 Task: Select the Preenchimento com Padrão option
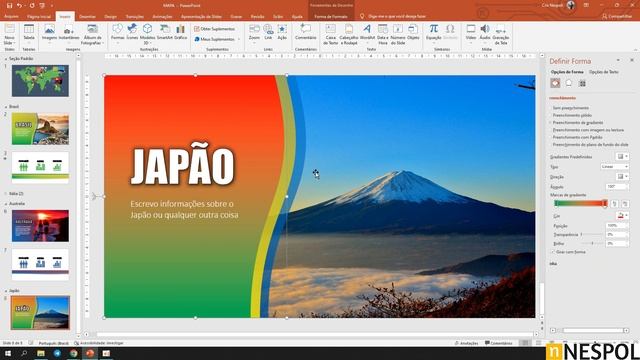click(577, 137)
